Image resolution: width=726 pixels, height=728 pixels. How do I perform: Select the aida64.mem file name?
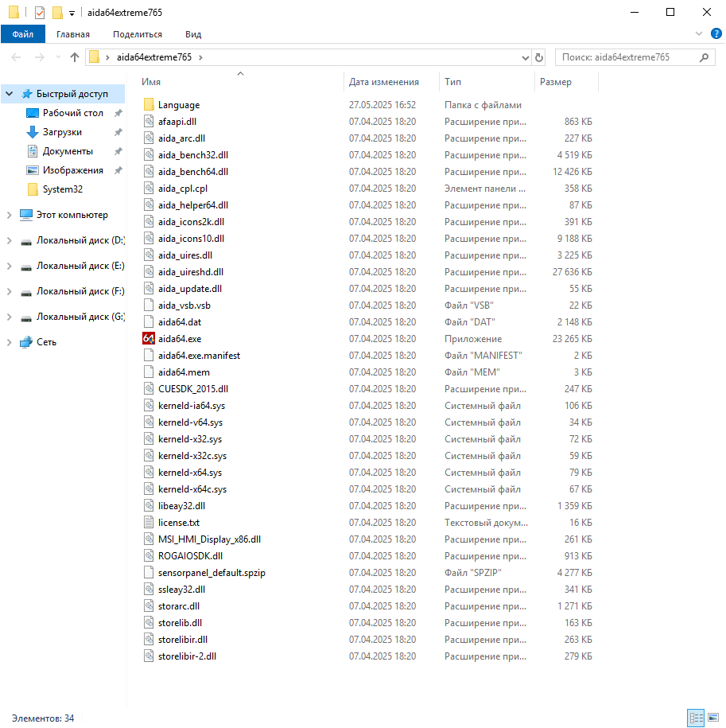(x=184, y=372)
